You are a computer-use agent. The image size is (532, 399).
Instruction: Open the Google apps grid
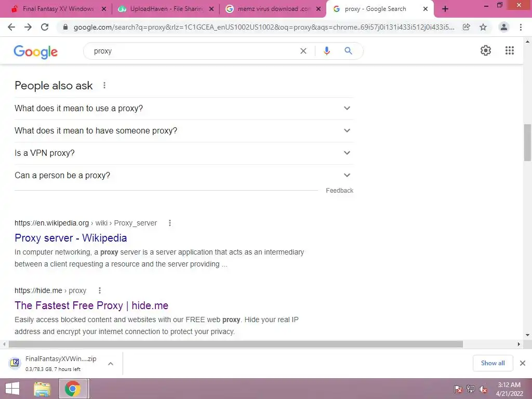point(510,50)
